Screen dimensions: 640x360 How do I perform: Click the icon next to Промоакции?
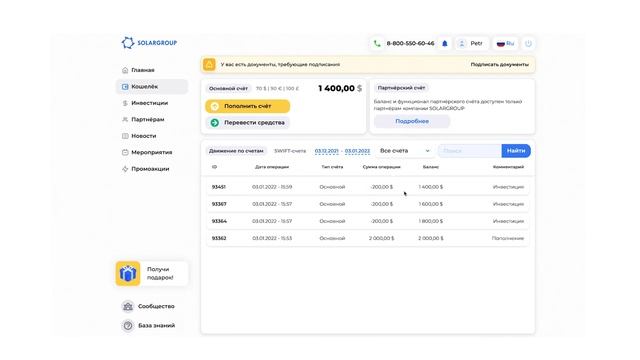click(x=125, y=169)
